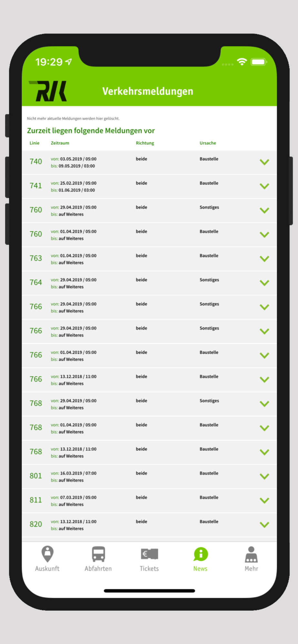
Task: Open the Mehr person icon
Action: click(251, 554)
